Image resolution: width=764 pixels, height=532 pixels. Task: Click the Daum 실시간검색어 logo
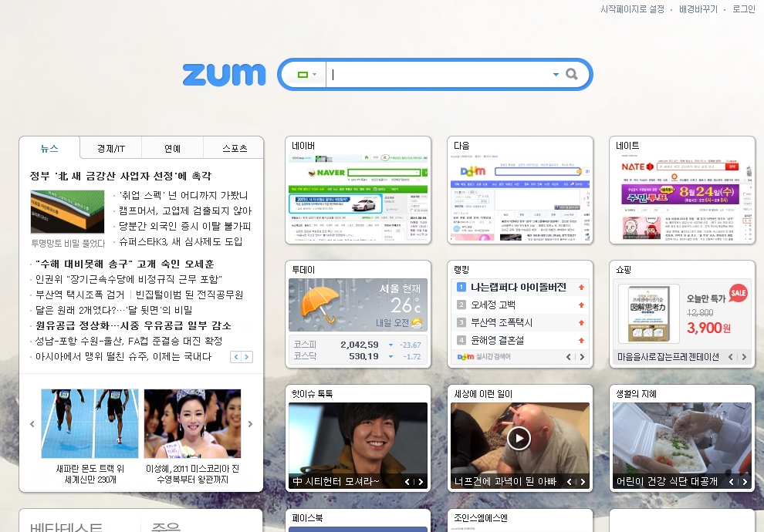tap(484, 357)
